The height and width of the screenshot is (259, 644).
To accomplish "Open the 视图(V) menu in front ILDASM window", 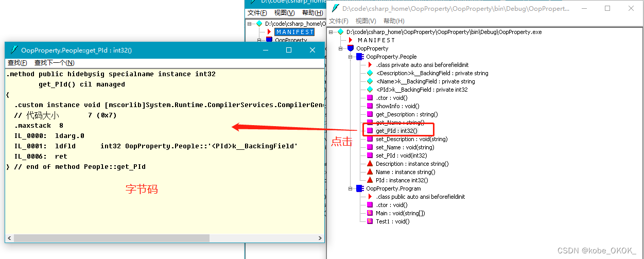I will pos(365,21).
